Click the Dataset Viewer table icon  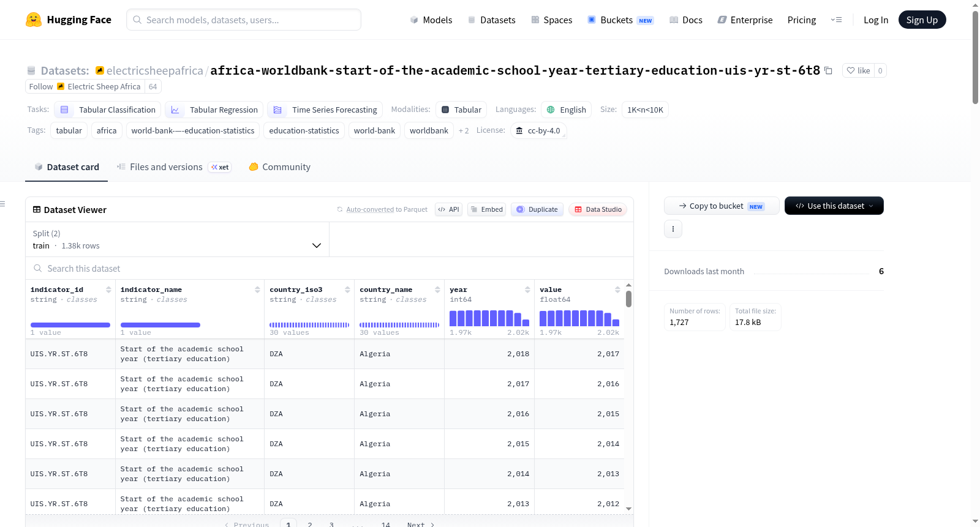click(x=37, y=209)
